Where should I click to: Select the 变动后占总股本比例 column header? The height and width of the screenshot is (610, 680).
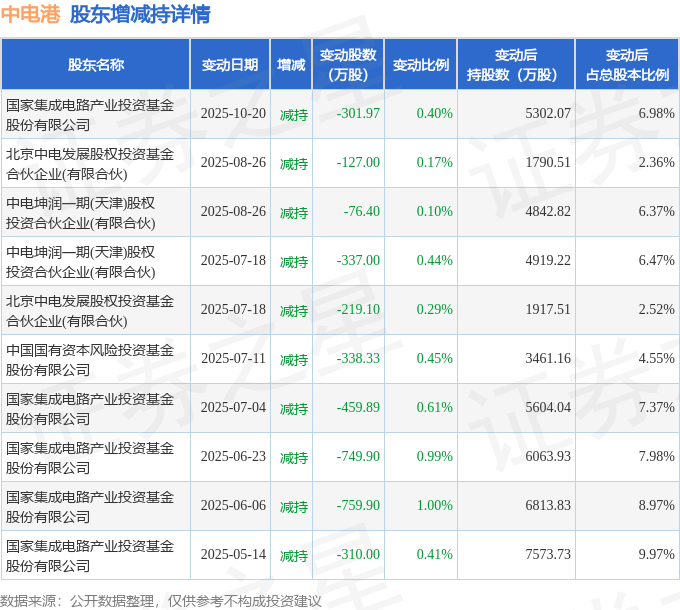[628, 65]
